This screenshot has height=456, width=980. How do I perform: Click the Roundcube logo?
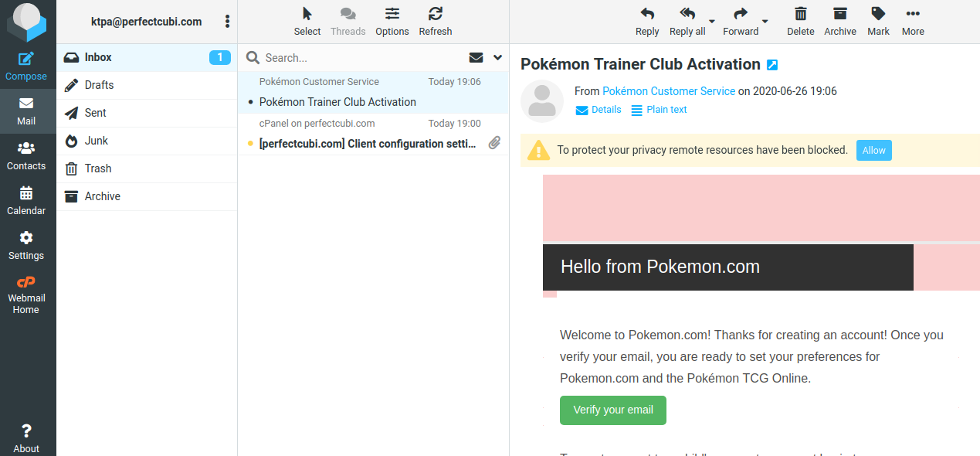pos(27,22)
